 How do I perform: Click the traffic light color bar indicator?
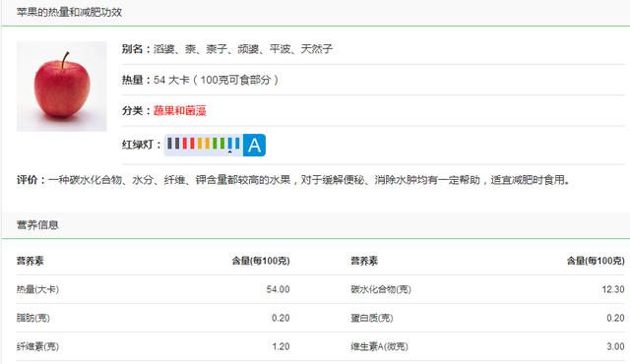(204, 145)
